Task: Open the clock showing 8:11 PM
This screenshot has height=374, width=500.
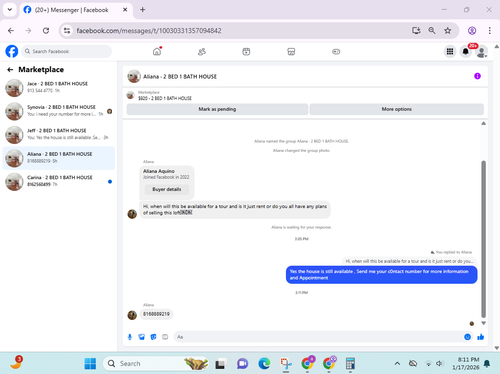Action: coord(466,363)
